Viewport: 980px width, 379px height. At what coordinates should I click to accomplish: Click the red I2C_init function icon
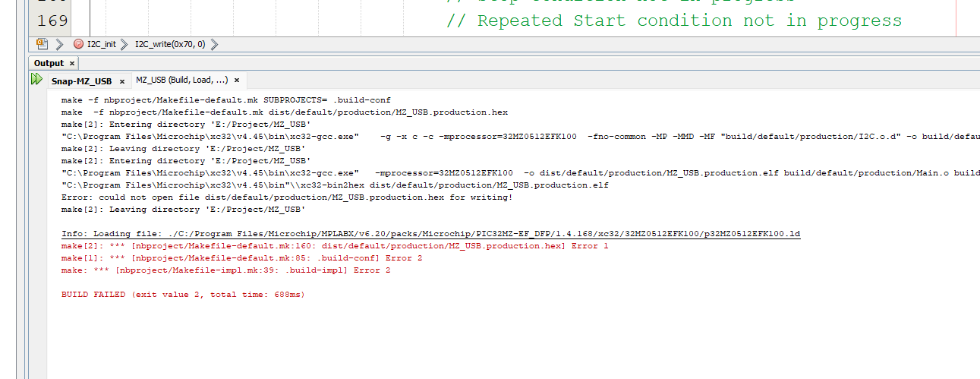79,45
